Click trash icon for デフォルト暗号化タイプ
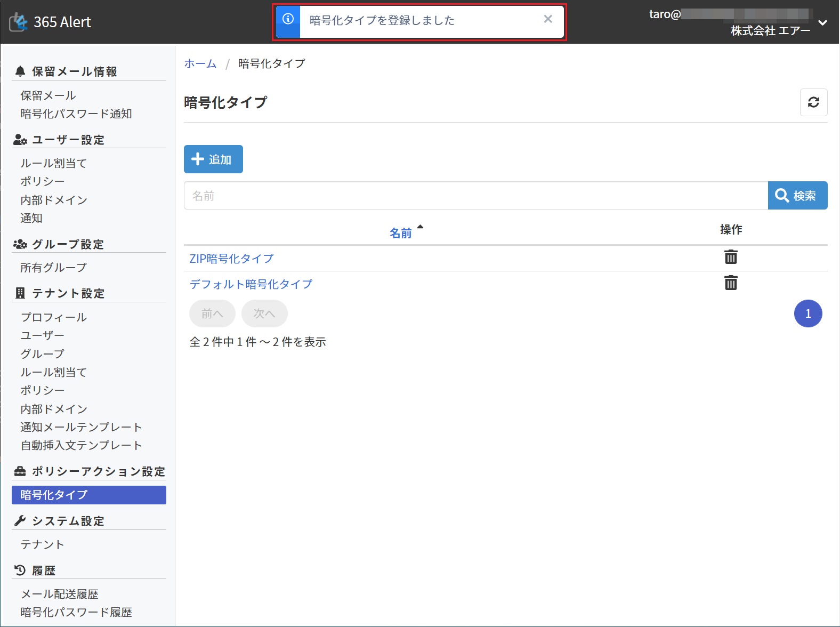 click(x=731, y=283)
